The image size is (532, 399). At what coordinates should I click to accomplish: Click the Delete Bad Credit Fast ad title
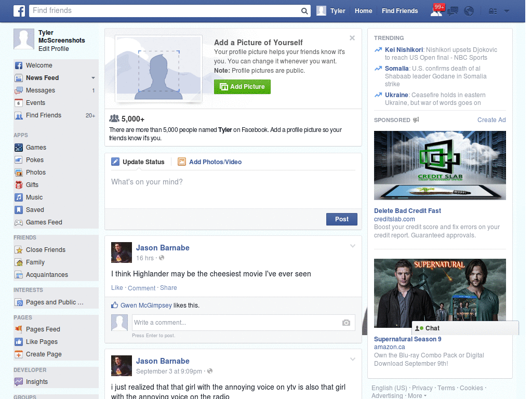tap(407, 211)
